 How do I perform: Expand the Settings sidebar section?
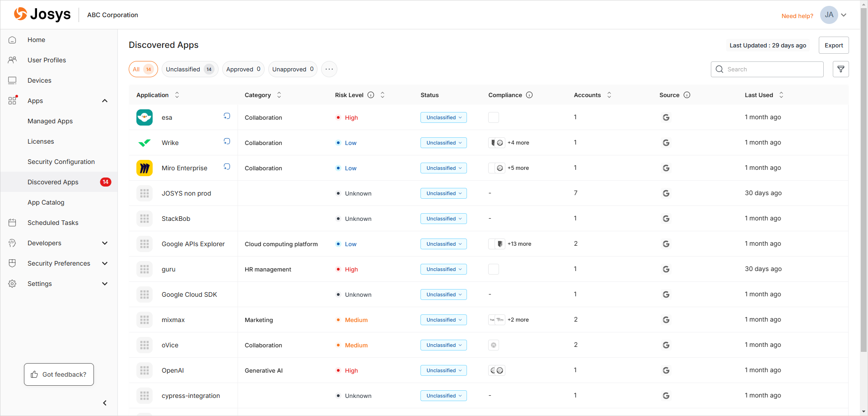pyautogui.click(x=105, y=284)
